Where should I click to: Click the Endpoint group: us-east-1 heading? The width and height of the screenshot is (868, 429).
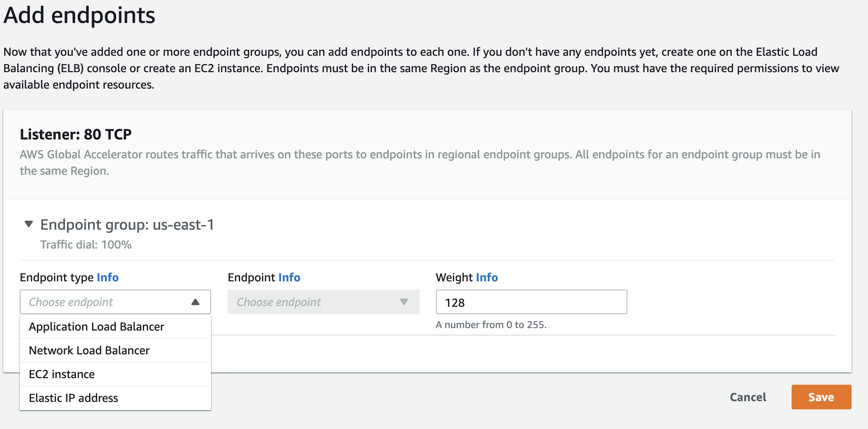coord(127,225)
